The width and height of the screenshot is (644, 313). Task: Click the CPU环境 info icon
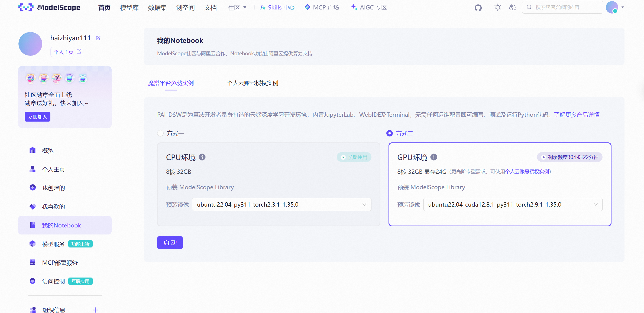coord(202,157)
